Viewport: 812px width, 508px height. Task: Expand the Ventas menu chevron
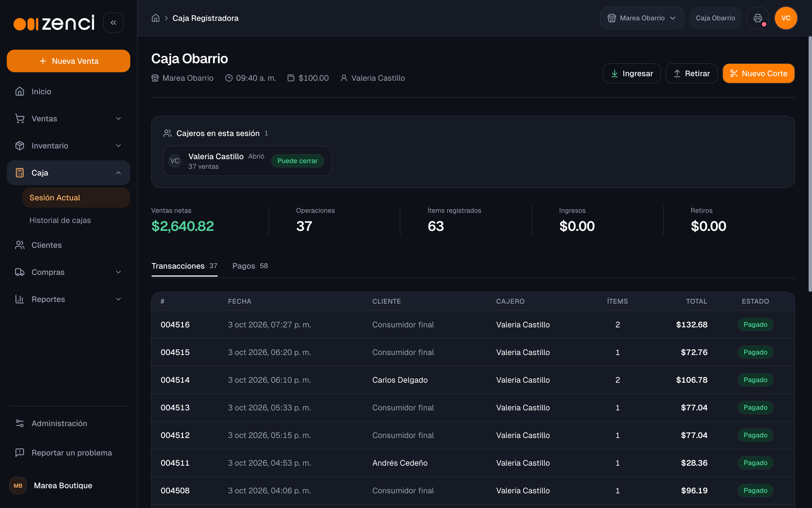(x=118, y=119)
